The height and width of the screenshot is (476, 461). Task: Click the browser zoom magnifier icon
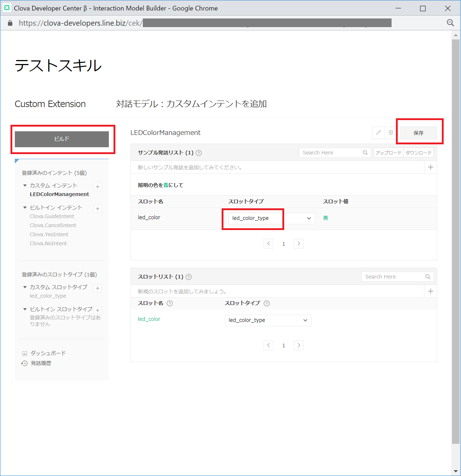(x=450, y=23)
